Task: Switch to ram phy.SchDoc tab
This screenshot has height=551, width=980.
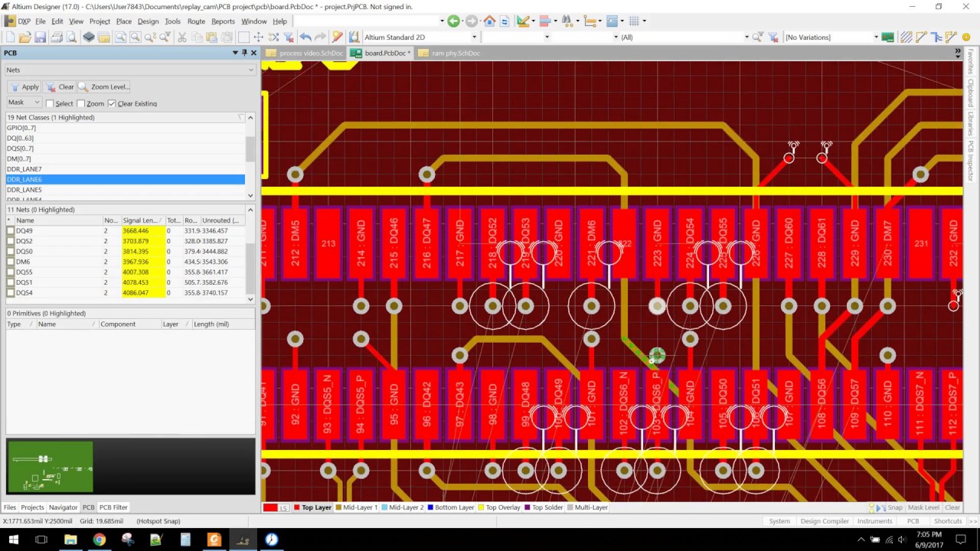Action: pyautogui.click(x=450, y=53)
